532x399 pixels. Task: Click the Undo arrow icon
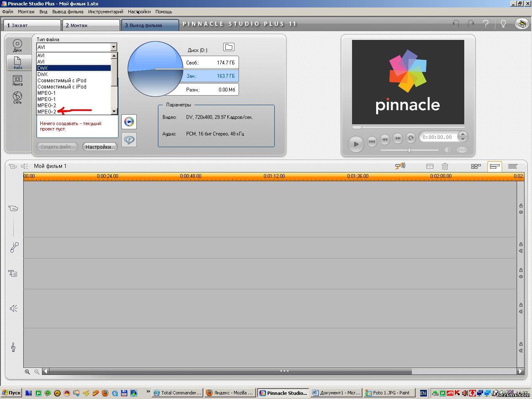[456, 24]
